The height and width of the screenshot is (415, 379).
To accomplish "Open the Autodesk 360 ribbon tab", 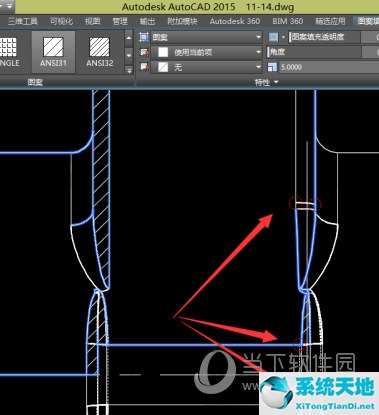I will pos(235,21).
